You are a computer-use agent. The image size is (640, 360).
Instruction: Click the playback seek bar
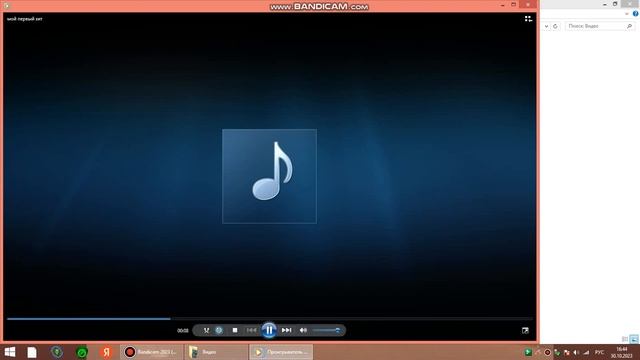tap(270, 319)
